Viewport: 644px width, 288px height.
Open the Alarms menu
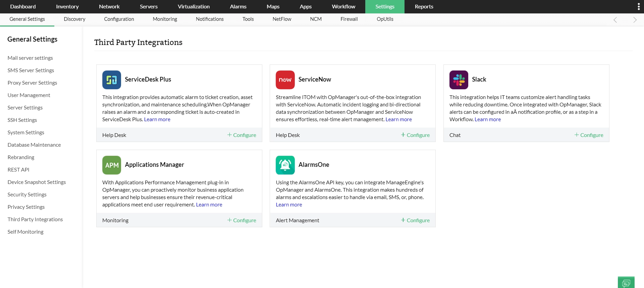(x=238, y=7)
